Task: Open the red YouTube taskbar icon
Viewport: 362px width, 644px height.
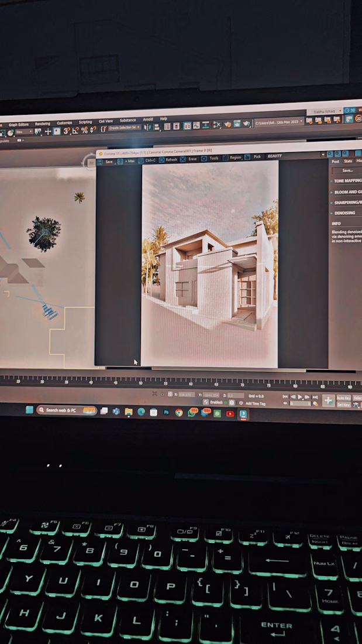Action: tap(230, 413)
